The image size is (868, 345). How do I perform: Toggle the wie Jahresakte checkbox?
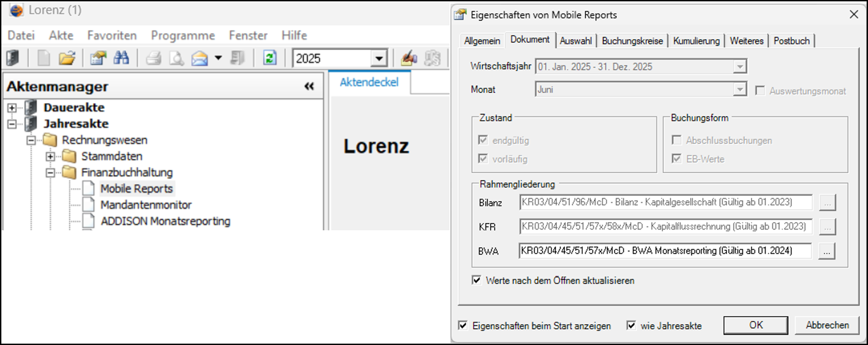point(631,325)
